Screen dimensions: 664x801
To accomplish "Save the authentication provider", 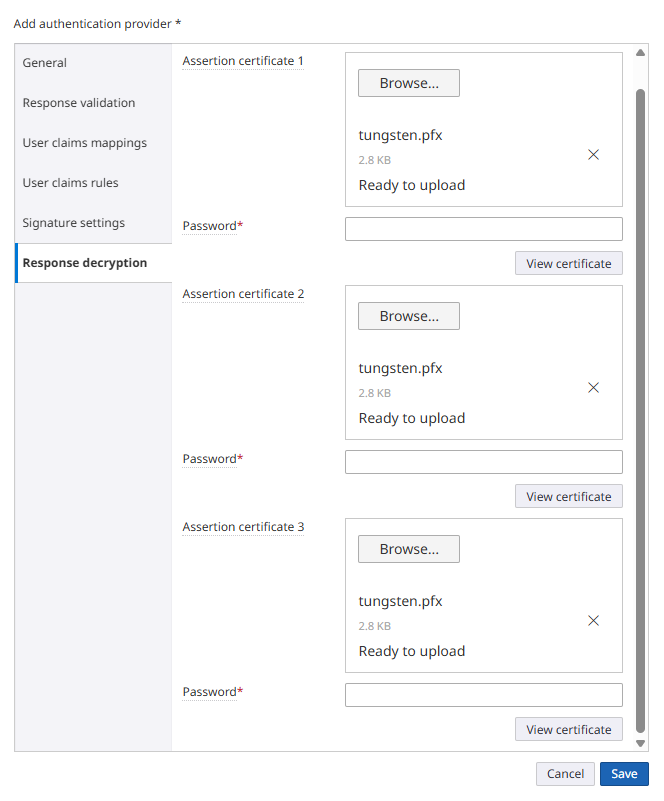I will (624, 774).
